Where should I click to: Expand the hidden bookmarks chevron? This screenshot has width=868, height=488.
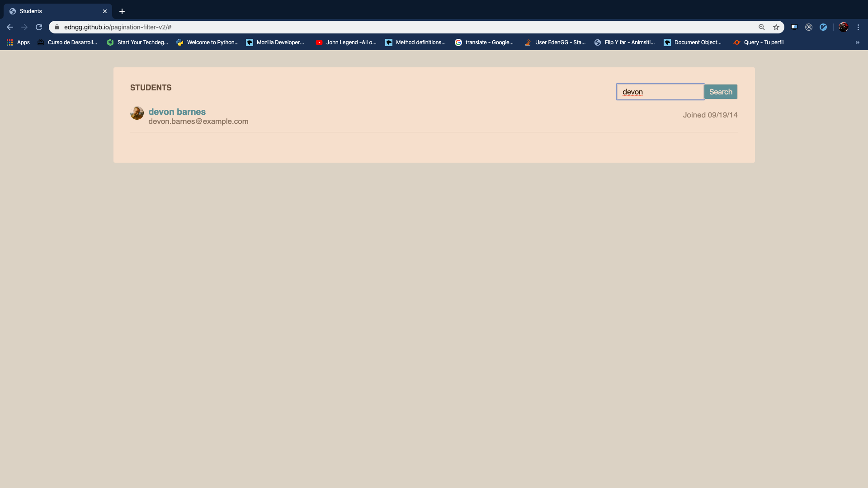858,42
